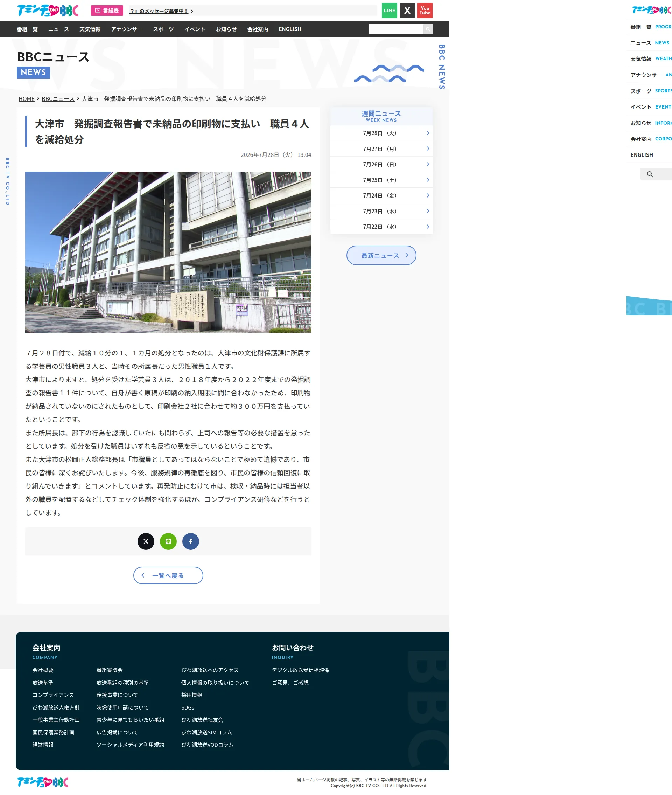Open footer link 放送番組の種別の基準
Image resolution: width=672 pixels, height=795 pixels.
coord(122,683)
